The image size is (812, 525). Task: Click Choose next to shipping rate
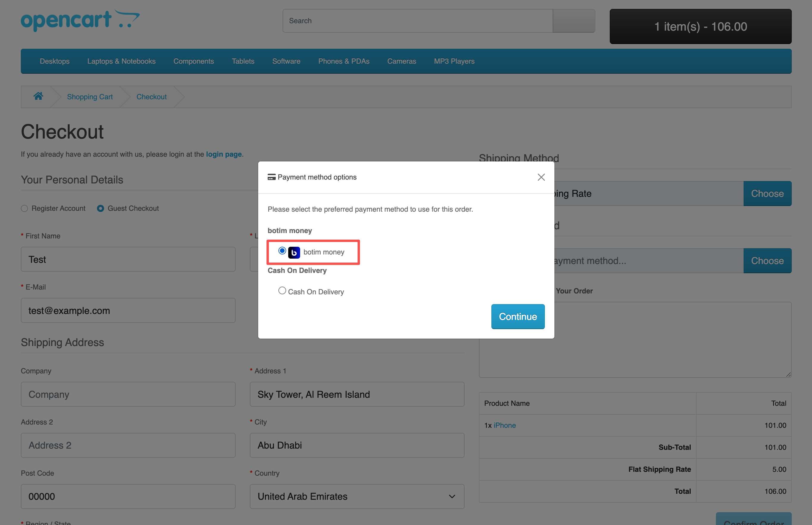tap(767, 193)
